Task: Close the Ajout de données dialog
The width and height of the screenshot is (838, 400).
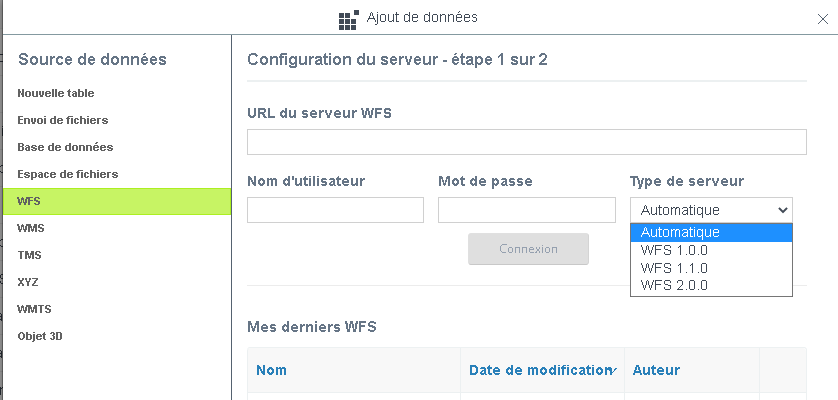Action: [x=822, y=20]
